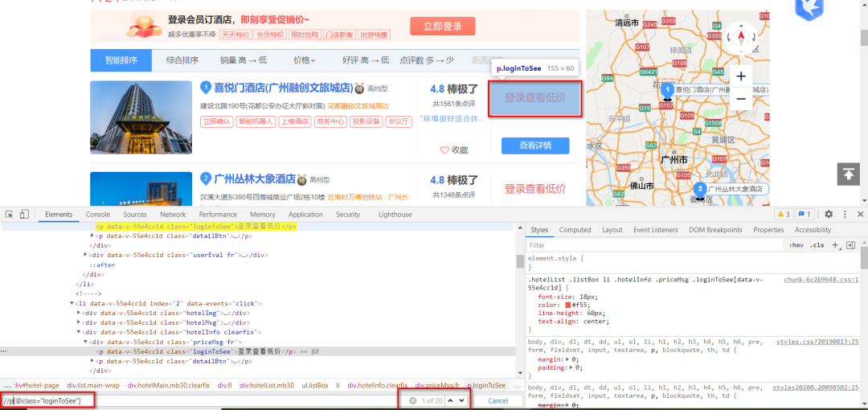868x410 pixels.
Task: Close the DevTools panel
Action: tap(860, 215)
